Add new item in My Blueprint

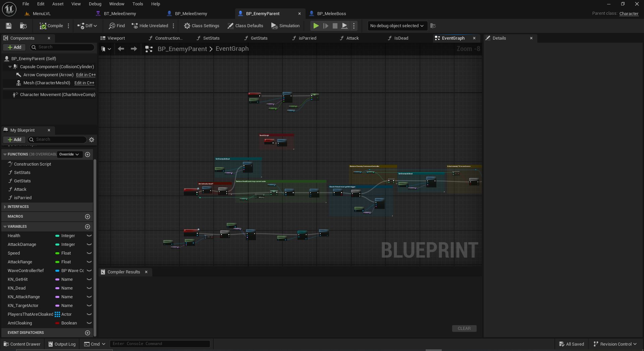pyautogui.click(x=14, y=140)
